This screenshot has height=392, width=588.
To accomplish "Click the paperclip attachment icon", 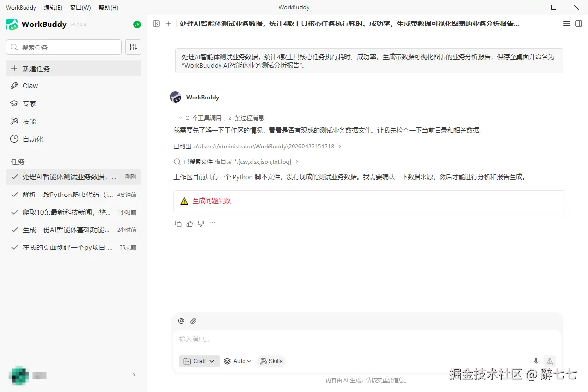I will click(x=193, y=321).
